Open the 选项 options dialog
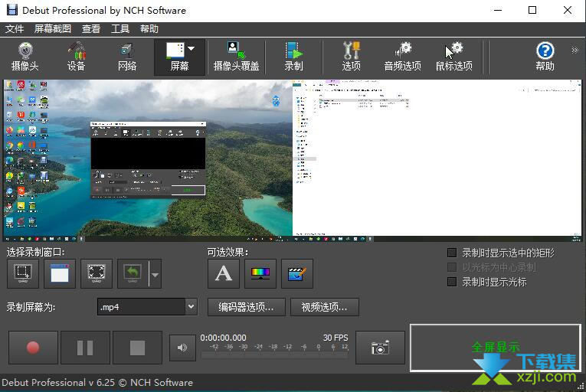Image resolution: width=586 pixels, height=392 pixels. point(351,57)
